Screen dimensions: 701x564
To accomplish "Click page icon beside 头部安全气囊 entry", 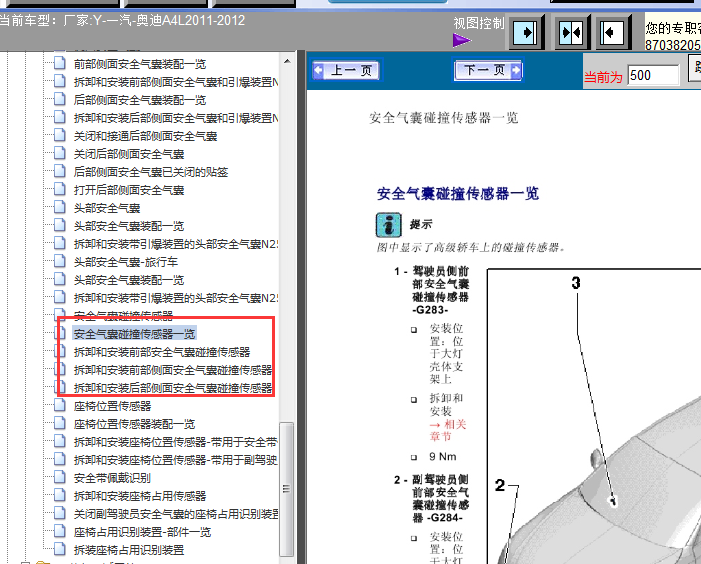I will coord(59,207).
